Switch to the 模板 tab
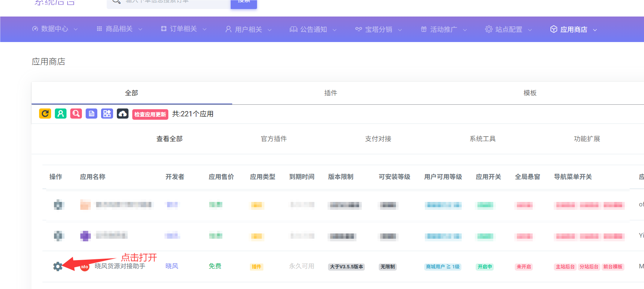The width and height of the screenshot is (644, 289). coord(530,93)
